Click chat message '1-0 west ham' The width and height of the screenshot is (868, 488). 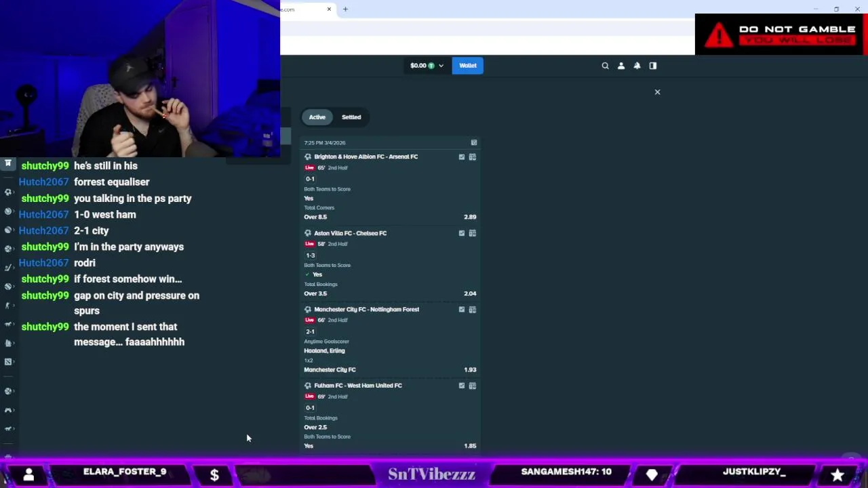point(105,214)
